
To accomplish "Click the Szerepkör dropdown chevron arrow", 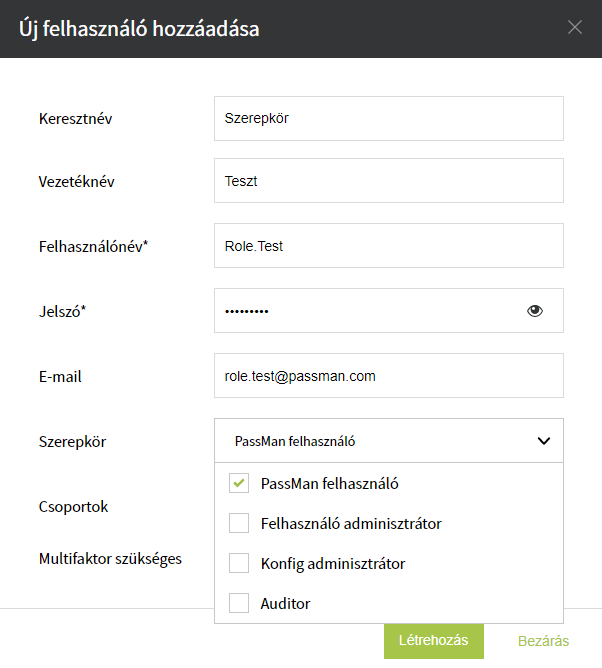I will 544,441.
